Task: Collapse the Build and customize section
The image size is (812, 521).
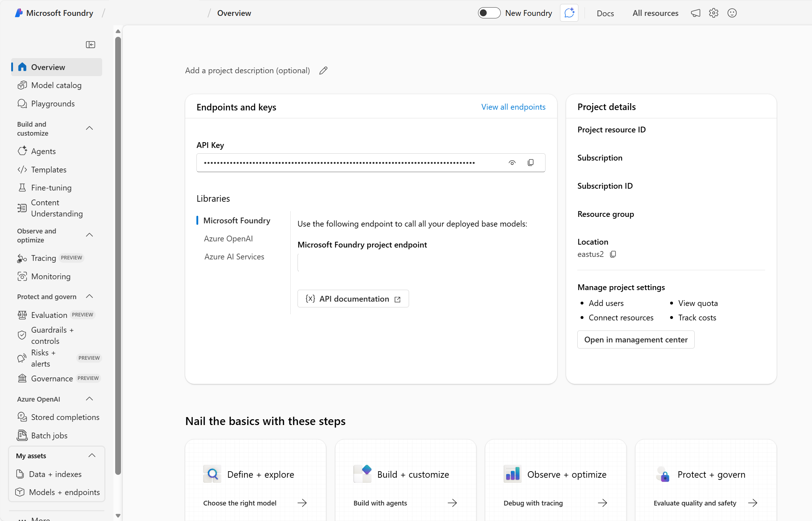Action: (x=90, y=128)
